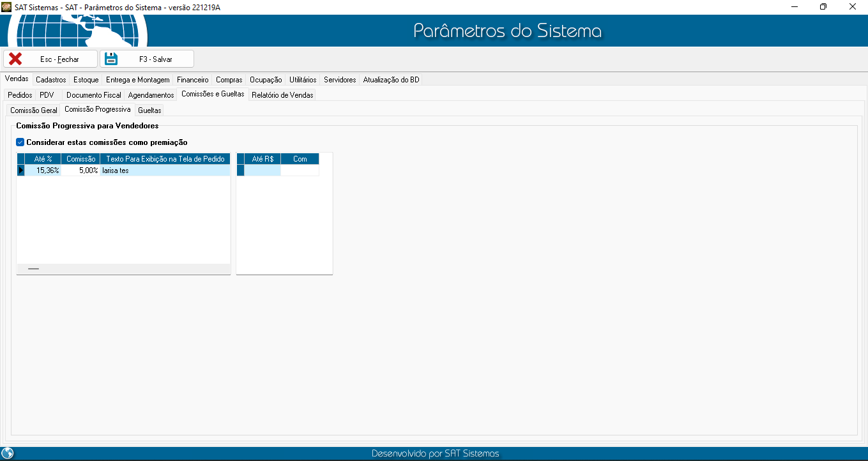Click the floppy disk Salvar icon
This screenshot has height=461, width=868.
pos(111,59)
